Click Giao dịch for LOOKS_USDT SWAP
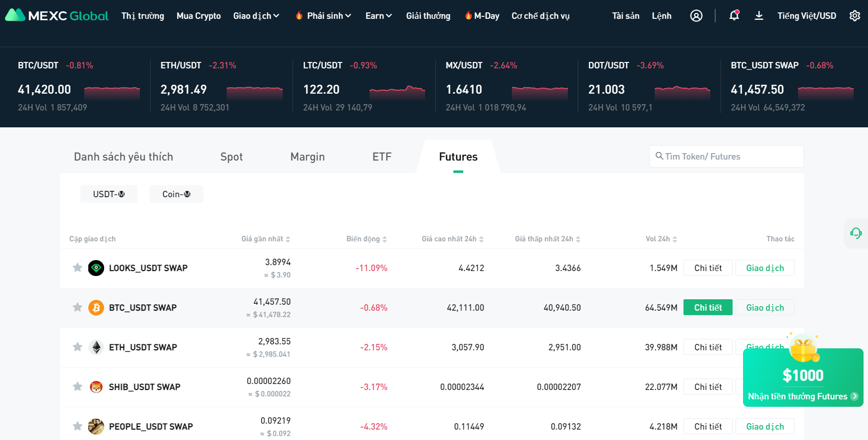 (765, 268)
